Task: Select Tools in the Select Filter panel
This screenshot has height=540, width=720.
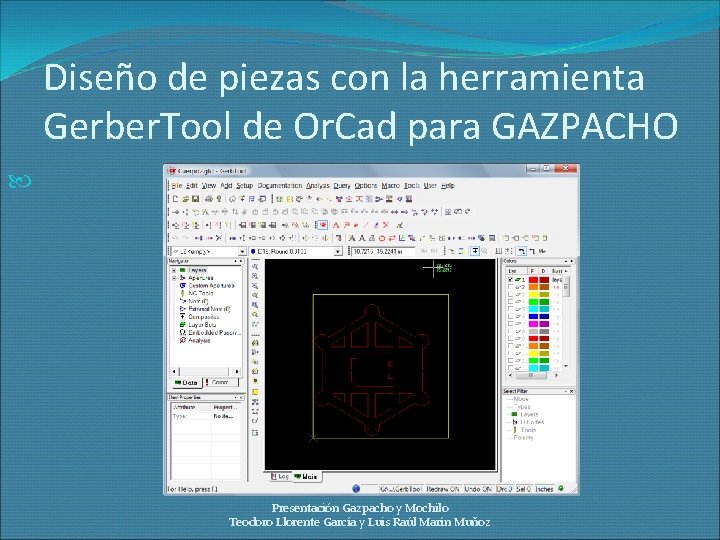Action: (528, 430)
